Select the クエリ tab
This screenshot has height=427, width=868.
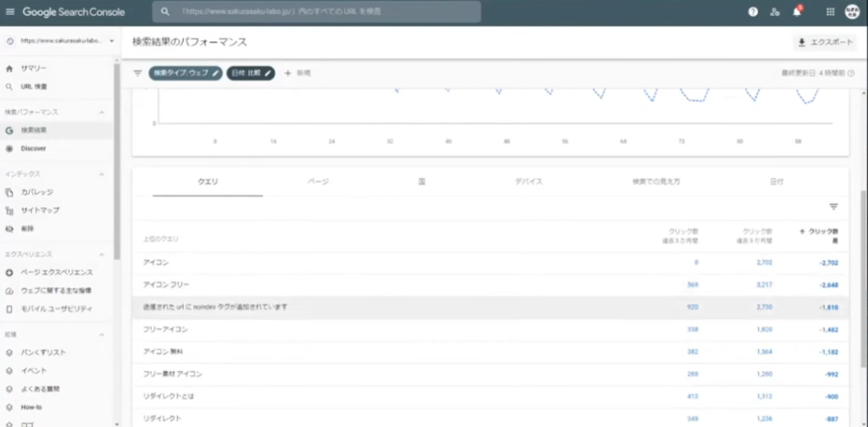pyautogui.click(x=208, y=181)
